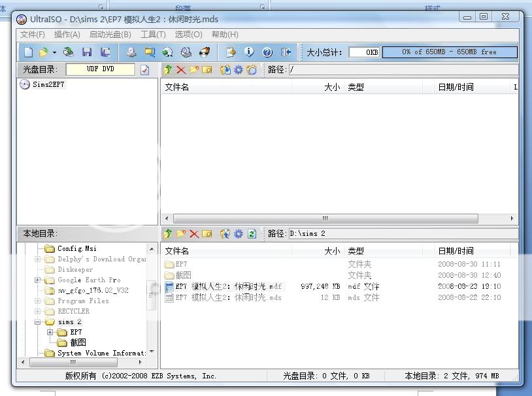Toggle the checkbox beside UDF DVD field
532x396 pixels.
pos(145,69)
